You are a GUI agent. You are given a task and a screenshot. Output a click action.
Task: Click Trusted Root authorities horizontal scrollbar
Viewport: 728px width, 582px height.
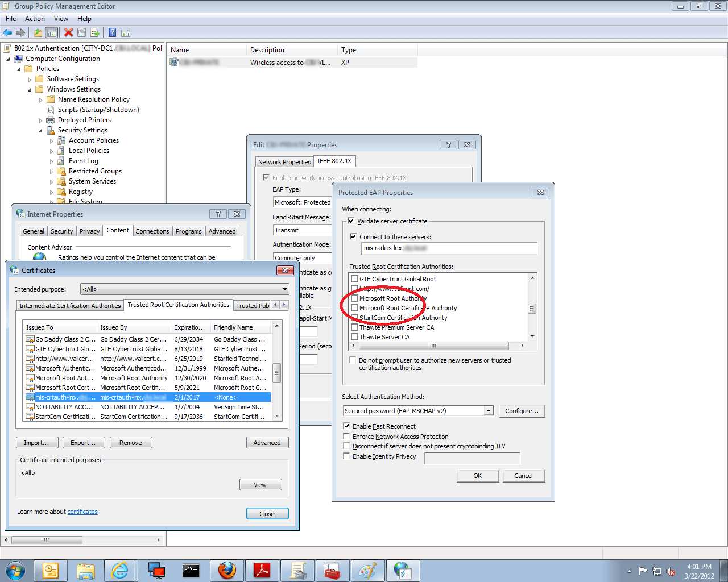click(x=435, y=346)
